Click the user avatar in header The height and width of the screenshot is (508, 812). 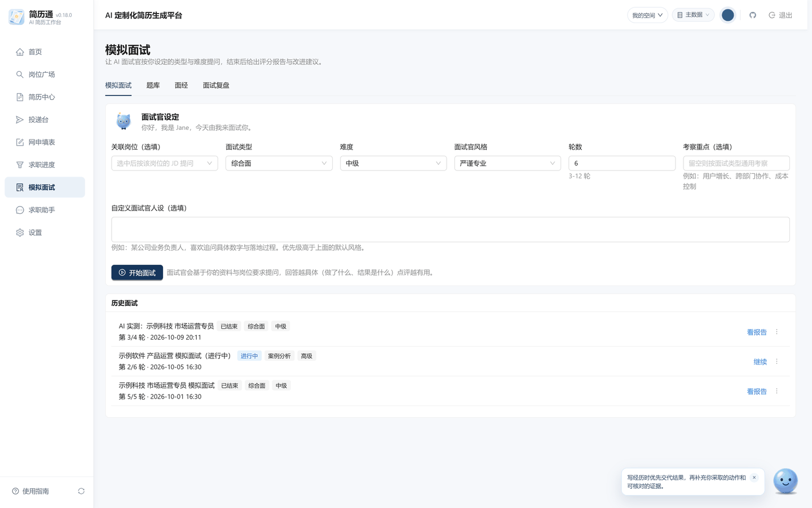(x=728, y=15)
